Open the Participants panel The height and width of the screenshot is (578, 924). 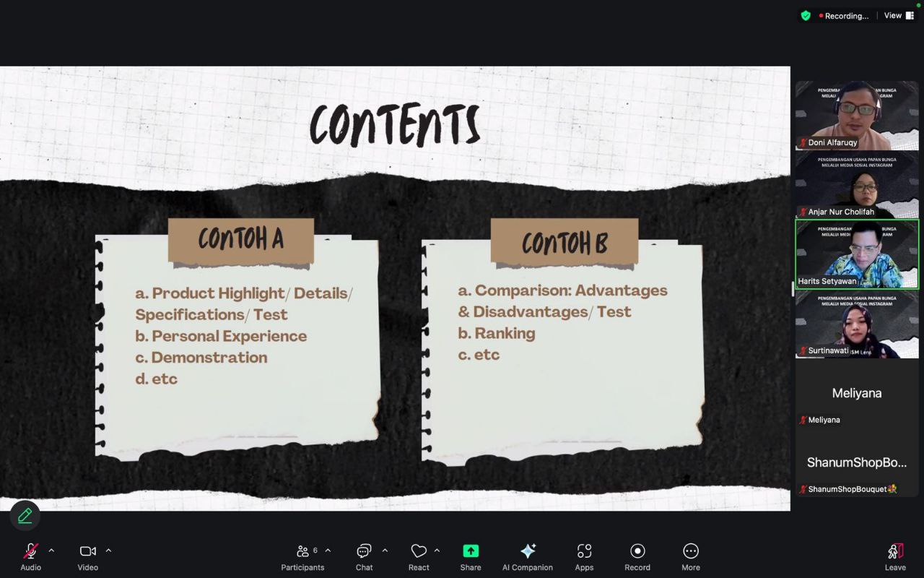point(302,556)
